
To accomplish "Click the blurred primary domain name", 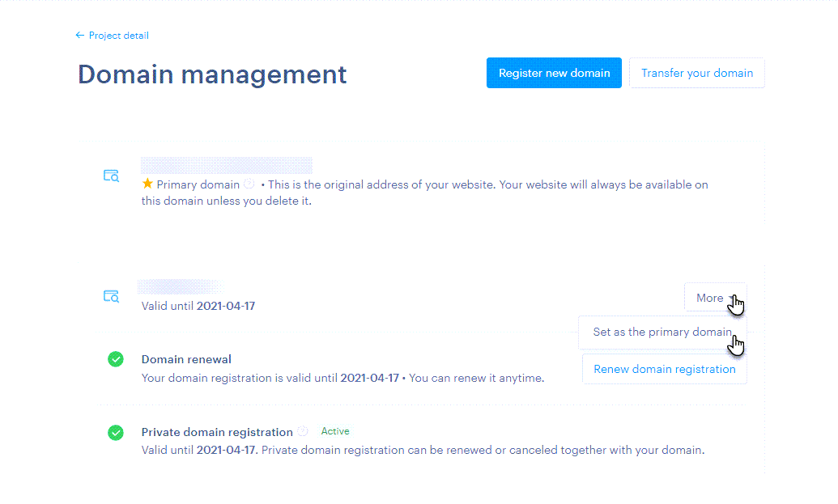I will point(226,166).
